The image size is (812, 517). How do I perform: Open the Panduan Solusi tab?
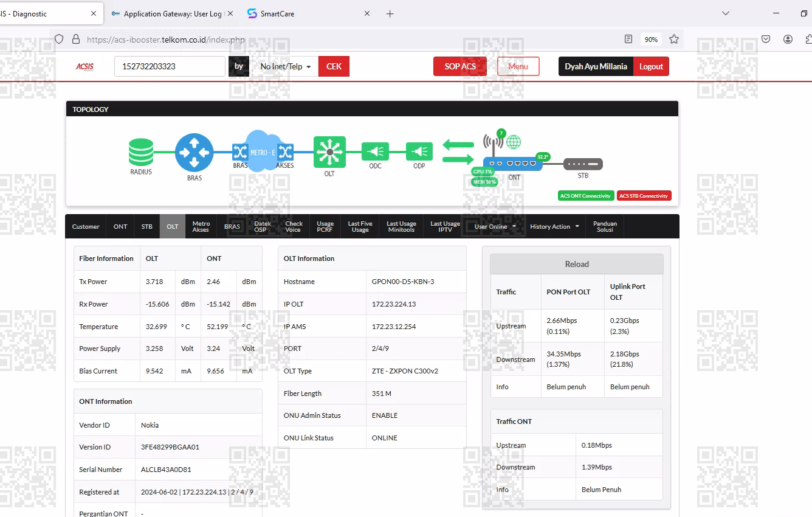click(605, 226)
